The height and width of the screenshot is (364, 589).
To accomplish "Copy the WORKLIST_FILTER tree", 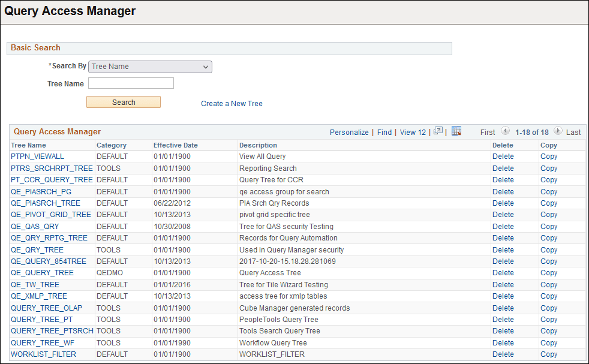I will [548, 354].
